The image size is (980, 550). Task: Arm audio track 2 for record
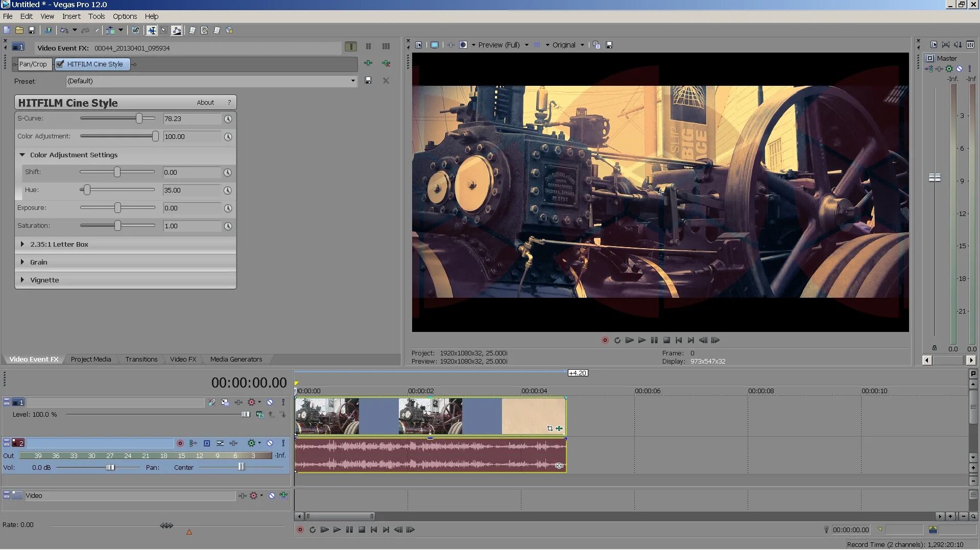pos(180,443)
